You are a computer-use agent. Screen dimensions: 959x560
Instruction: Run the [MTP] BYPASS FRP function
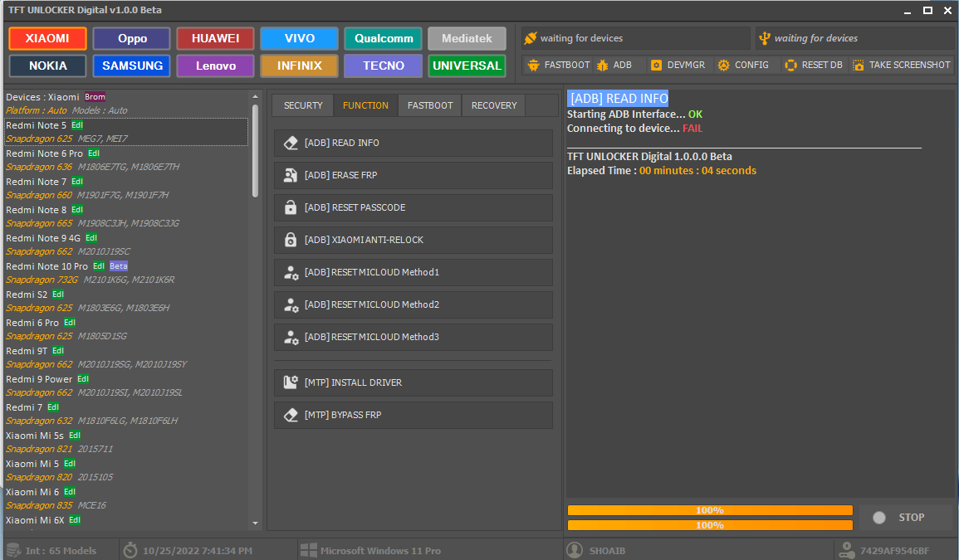(x=413, y=415)
